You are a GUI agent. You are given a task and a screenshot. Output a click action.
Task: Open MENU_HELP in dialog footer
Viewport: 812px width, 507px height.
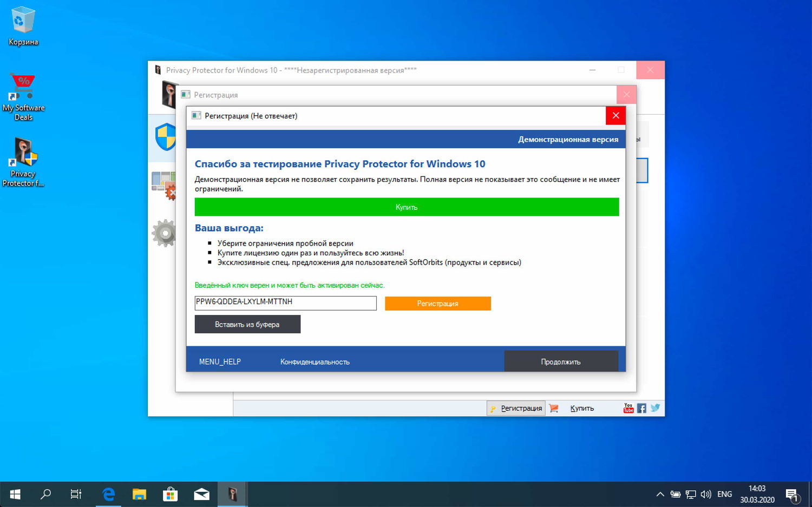click(220, 361)
